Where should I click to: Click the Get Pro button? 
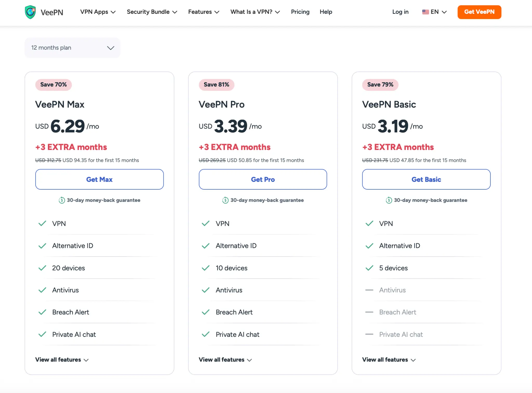(263, 179)
